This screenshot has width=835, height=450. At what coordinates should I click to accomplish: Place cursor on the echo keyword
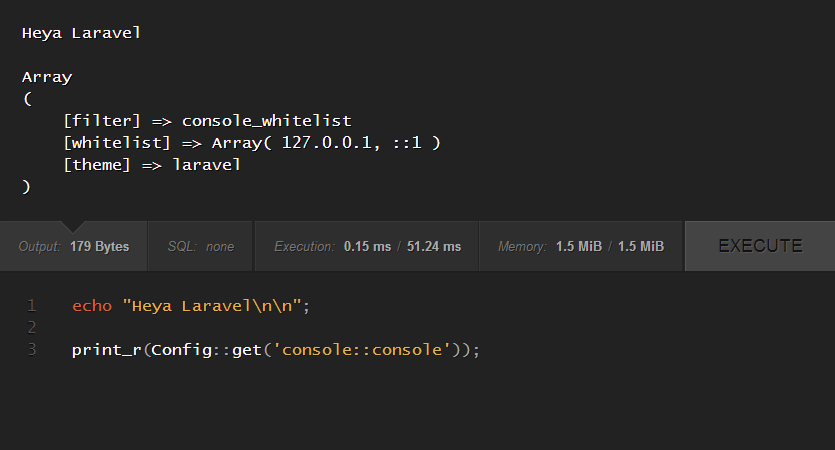tap(91, 306)
